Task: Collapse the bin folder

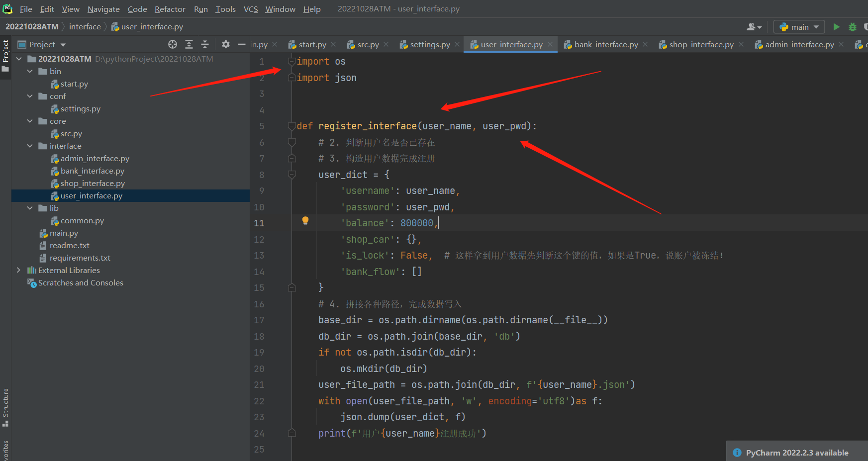Action: [30, 71]
